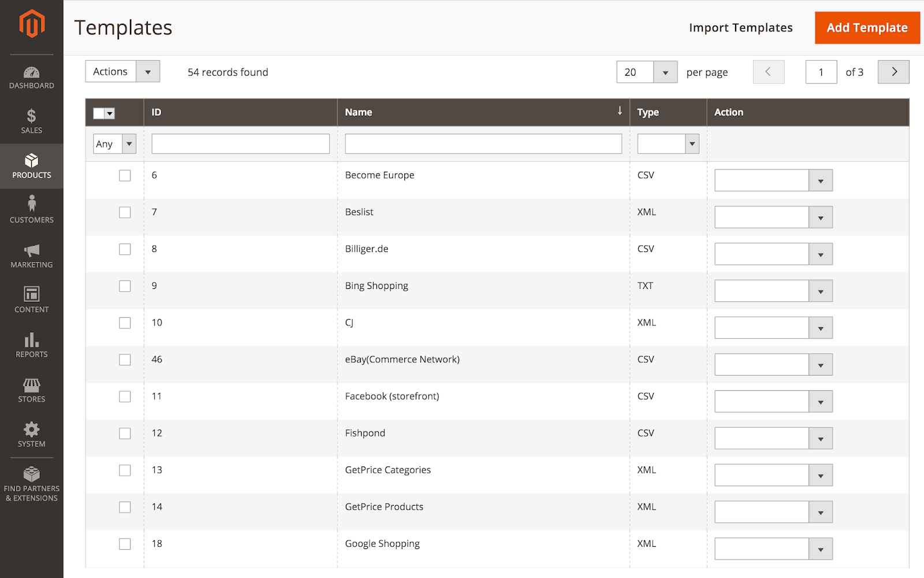Open the Customers sidebar menu
Screen dimensions: 924x578
coord(32,210)
